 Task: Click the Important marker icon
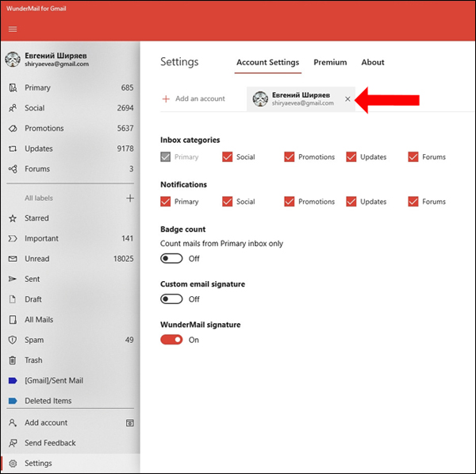13,238
